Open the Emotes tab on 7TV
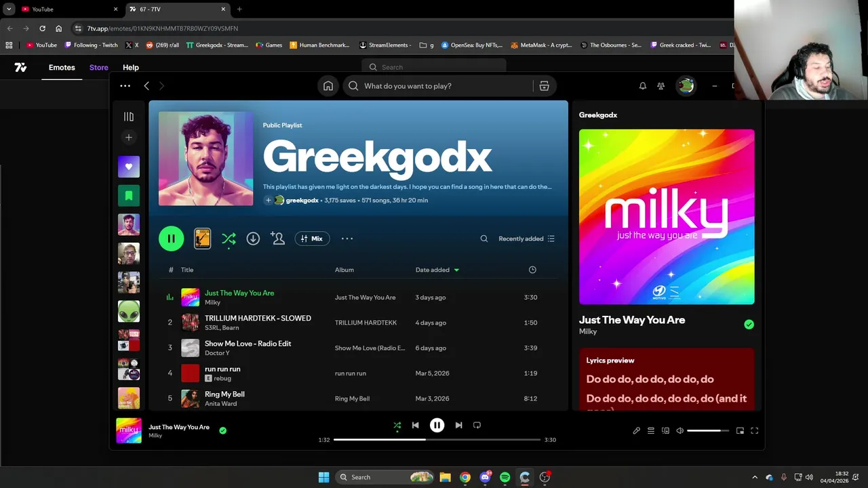The height and width of the screenshot is (488, 868). click(x=62, y=68)
